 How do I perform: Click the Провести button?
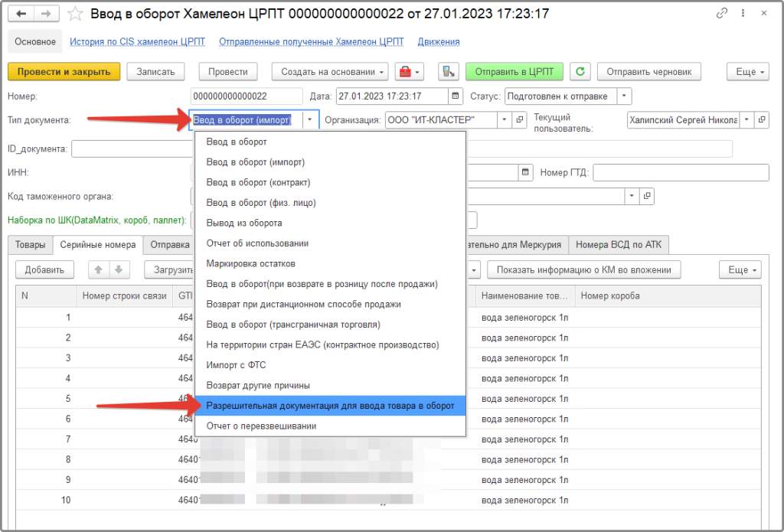(228, 71)
